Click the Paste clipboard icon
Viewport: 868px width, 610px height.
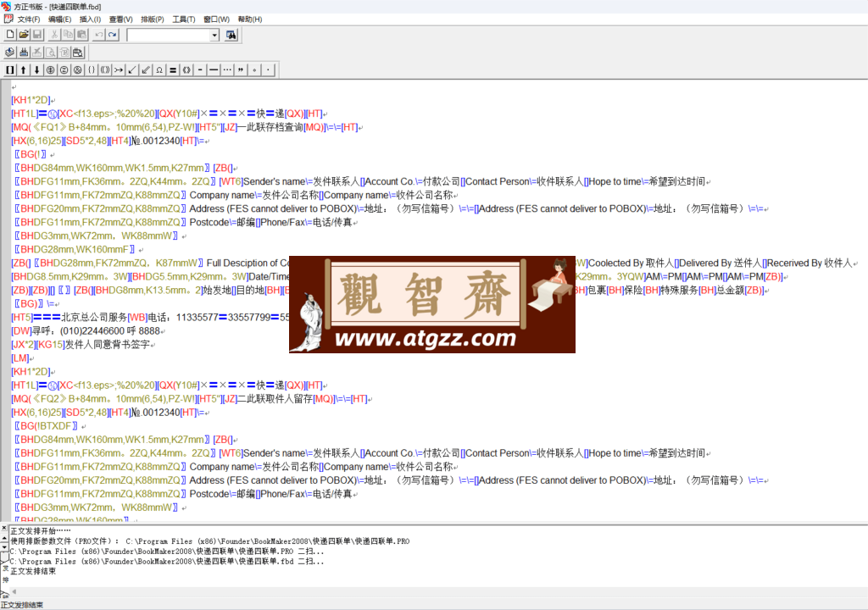point(81,35)
